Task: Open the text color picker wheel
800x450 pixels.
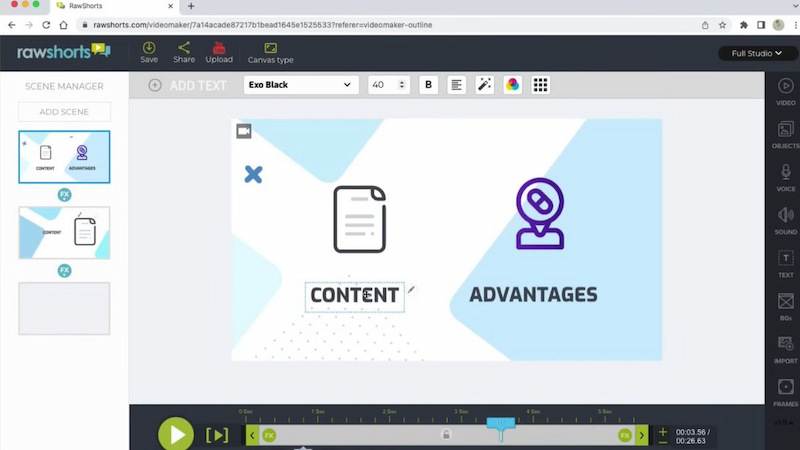Action: [512, 85]
